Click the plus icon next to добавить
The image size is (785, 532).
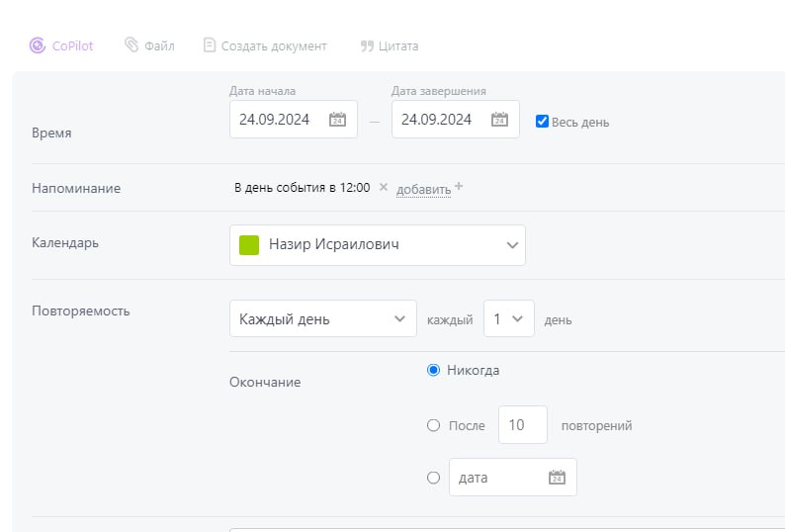[x=459, y=187]
